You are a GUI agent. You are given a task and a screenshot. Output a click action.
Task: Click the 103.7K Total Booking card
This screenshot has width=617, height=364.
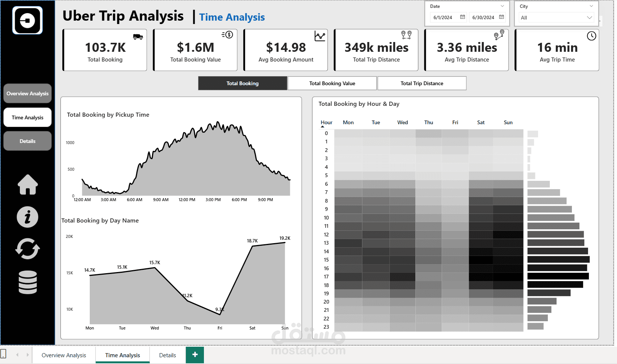[105, 50]
